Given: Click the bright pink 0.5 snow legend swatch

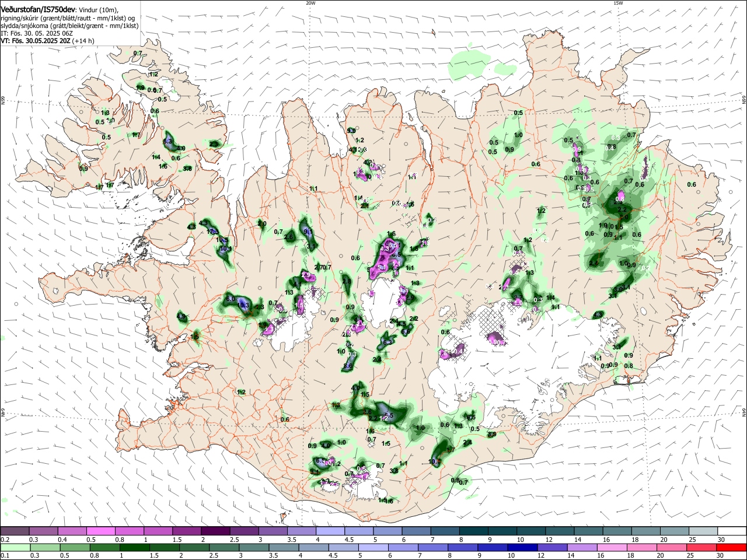Looking at the screenshot, I should click(x=100, y=531).
